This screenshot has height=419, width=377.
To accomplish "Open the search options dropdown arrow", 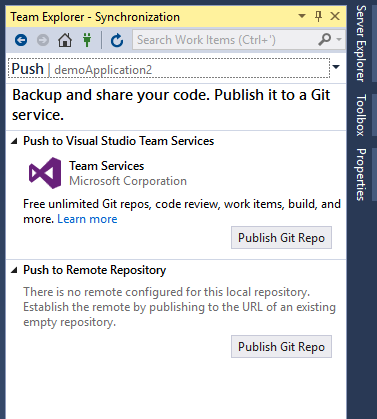I will click(x=339, y=40).
